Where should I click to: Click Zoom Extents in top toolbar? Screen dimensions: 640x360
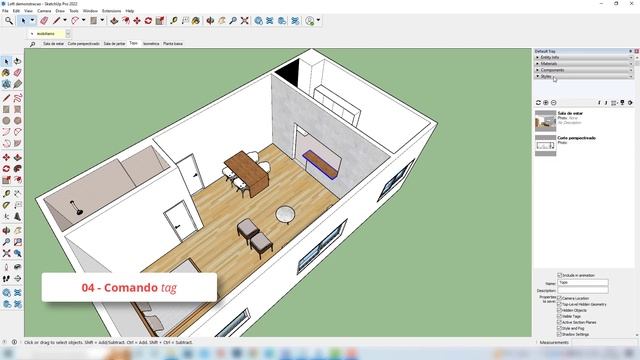pos(244,20)
